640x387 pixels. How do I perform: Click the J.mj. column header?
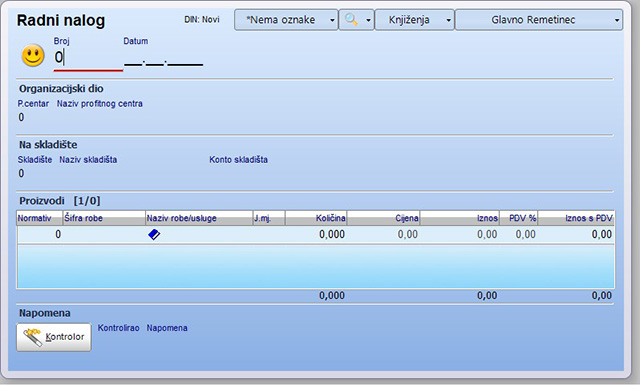269,218
